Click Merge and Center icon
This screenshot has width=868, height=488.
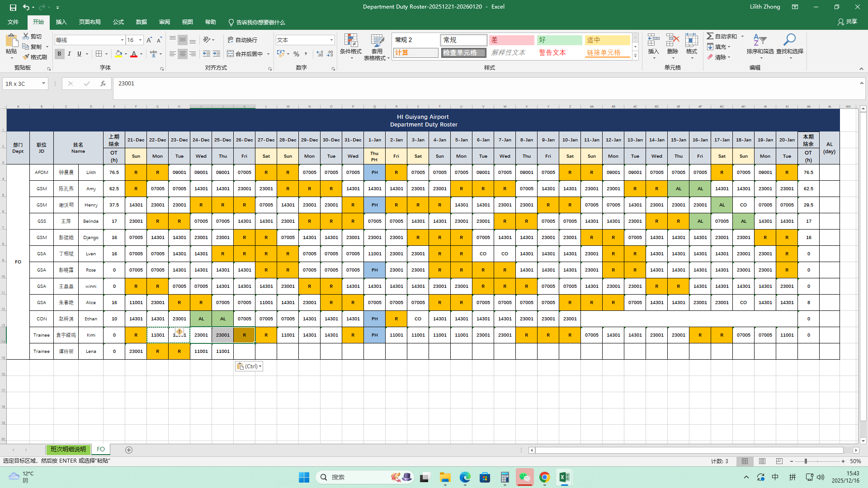231,54
